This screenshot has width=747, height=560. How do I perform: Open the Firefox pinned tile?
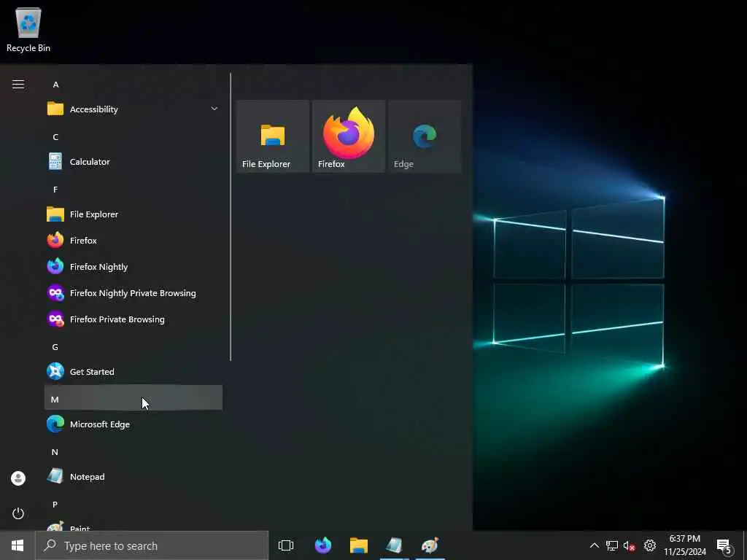(349, 136)
